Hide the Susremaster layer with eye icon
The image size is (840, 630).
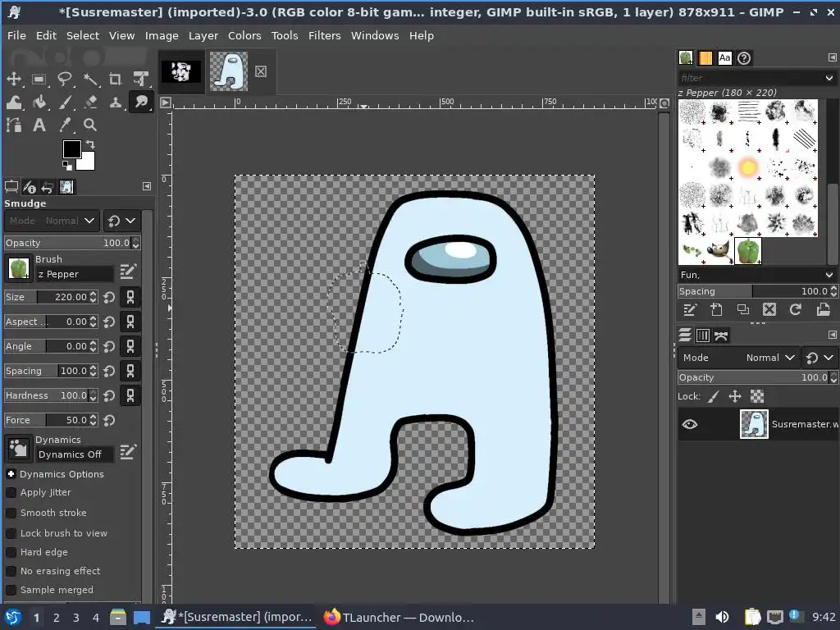[x=689, y=424]
